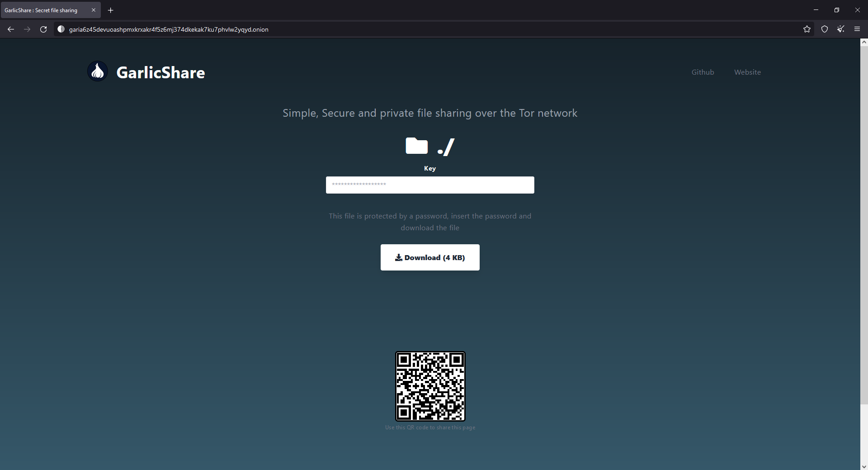Click the 'This file is protected by a password' notice
Screen dimensions: 868x470
430,222
